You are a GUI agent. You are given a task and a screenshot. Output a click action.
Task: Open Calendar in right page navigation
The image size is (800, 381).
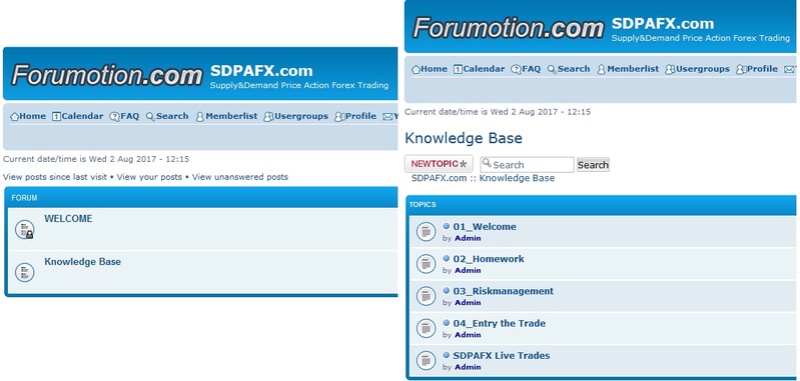pyautogui.click(x=479, y=69)
